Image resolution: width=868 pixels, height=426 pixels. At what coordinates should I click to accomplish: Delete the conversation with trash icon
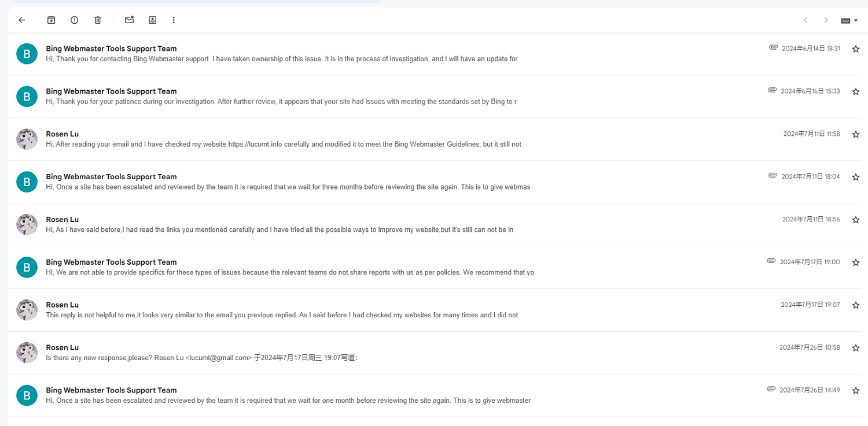point(97,20)
